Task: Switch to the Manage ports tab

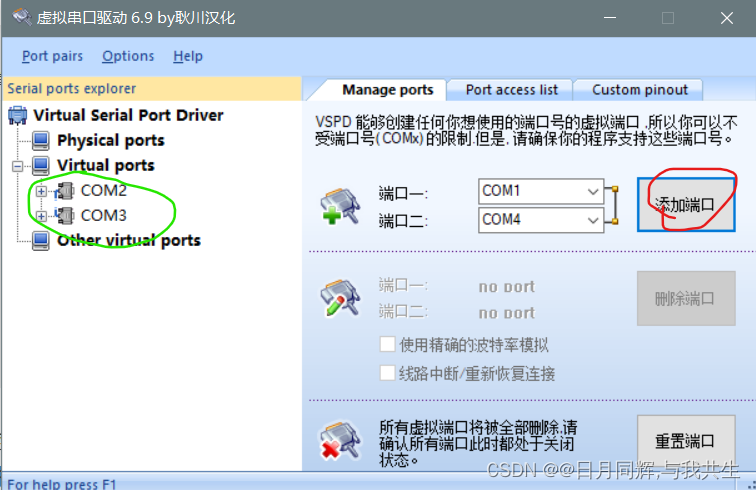Action: (x=388, y=90)
